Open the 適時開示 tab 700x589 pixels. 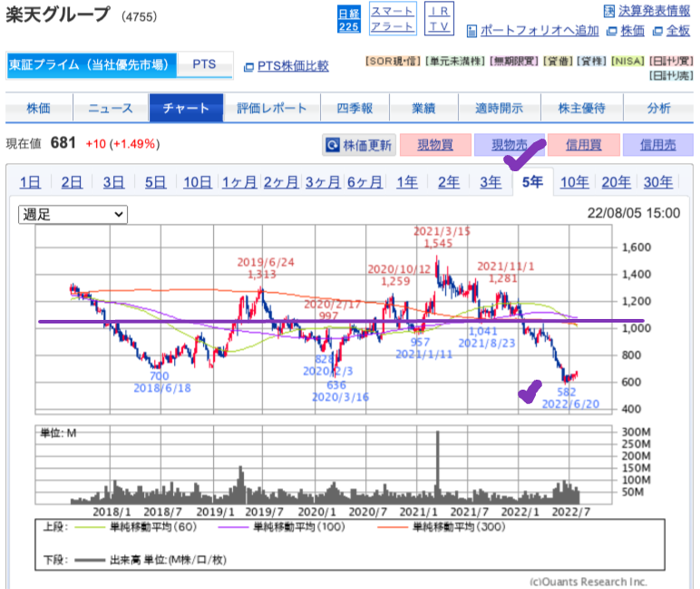point(499,108)
